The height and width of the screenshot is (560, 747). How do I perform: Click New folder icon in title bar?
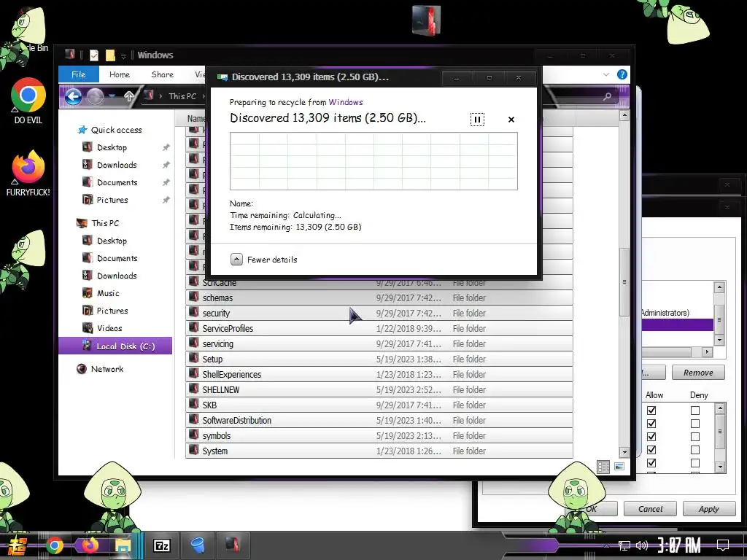pyautogui.click(x=110, y=55)
